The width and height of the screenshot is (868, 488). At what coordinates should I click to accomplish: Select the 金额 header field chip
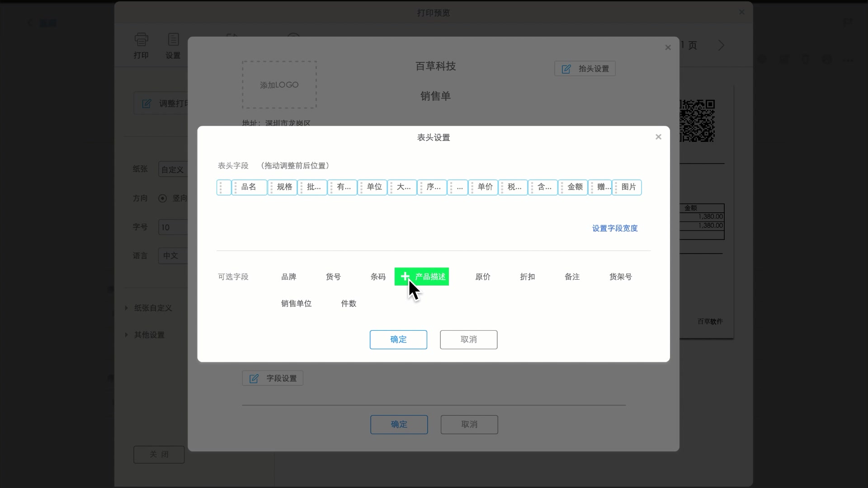(x=573, y=187)
